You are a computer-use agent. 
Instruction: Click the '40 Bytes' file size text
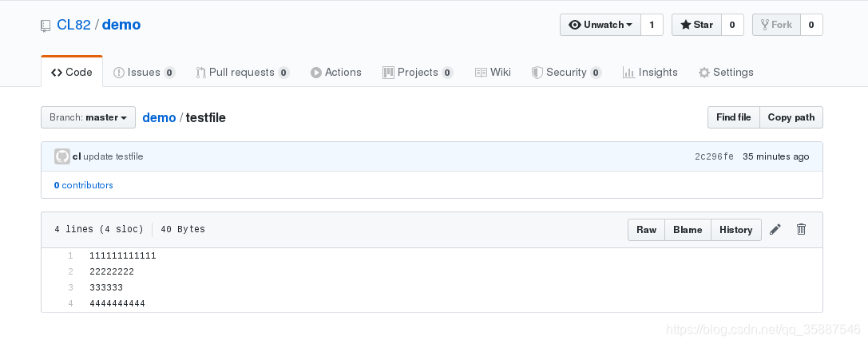[183, 229]
